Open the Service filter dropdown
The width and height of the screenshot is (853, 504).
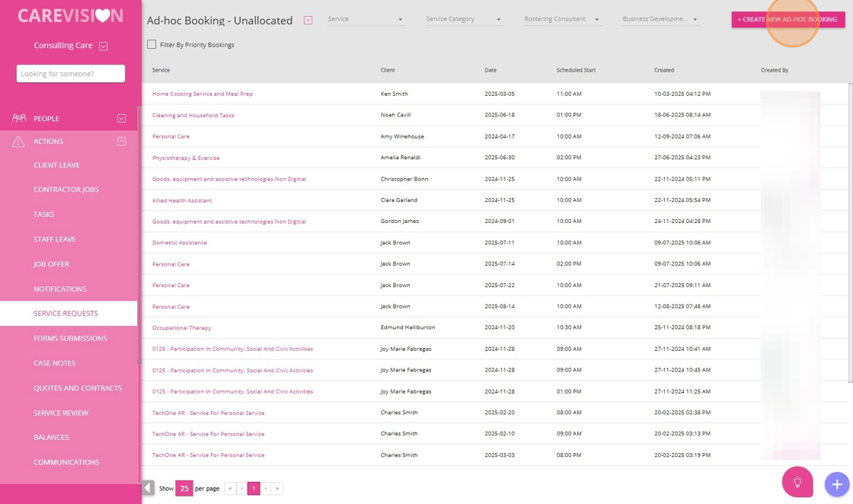click(x=366, y=19)
